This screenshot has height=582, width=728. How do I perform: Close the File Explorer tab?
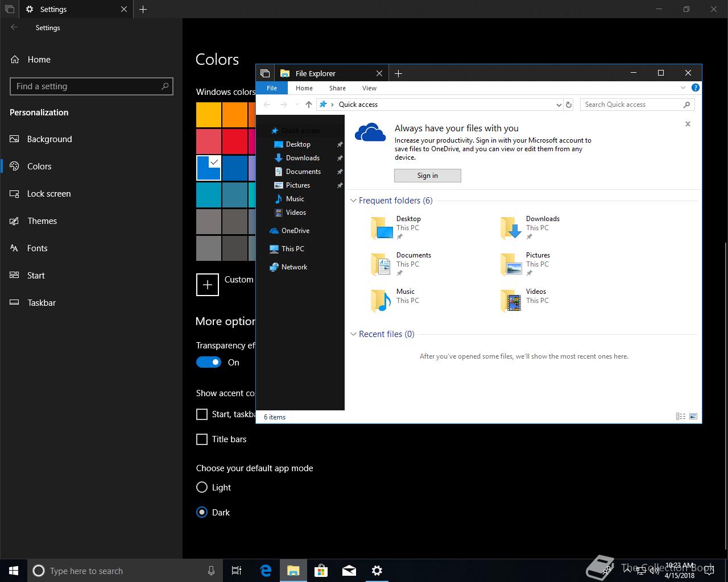click(379, 73)
